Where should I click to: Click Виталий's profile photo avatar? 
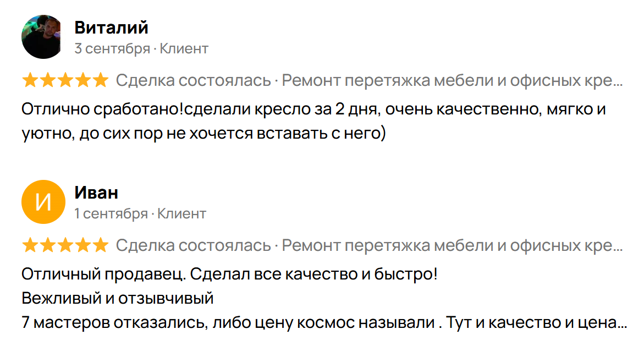[44, 37]
